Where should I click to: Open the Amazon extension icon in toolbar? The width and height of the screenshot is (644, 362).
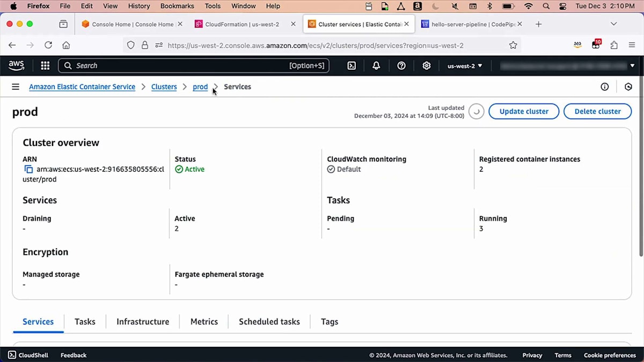click(577, 45)
